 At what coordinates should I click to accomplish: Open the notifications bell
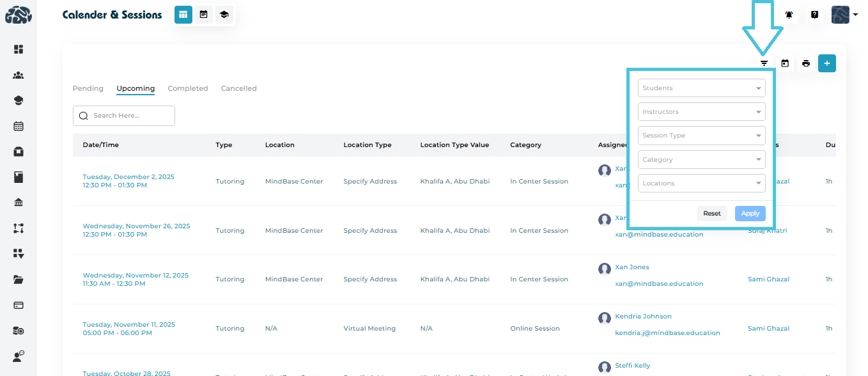click(x=789, y=15)
